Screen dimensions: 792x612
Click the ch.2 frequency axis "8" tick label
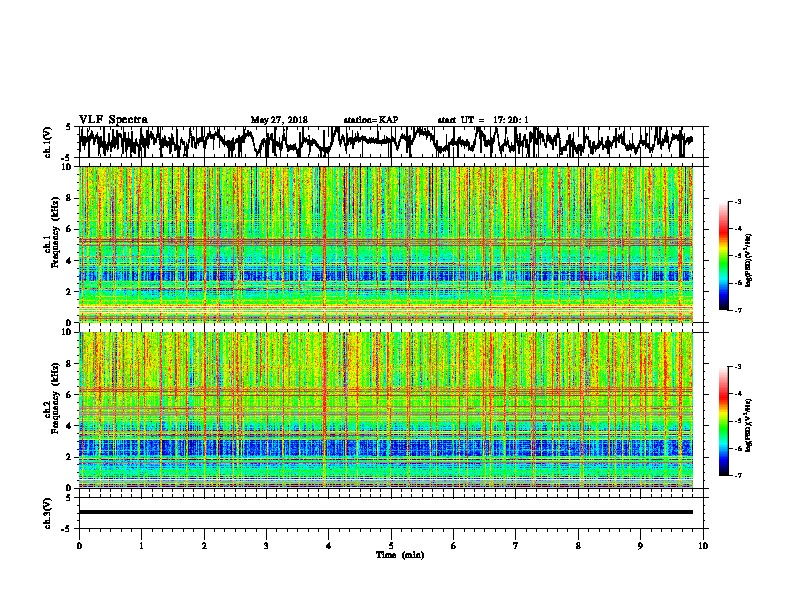70,363
